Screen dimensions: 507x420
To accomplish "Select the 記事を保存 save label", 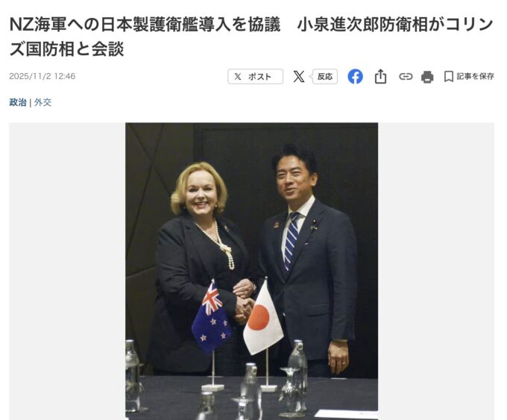I will pos(475,76).
